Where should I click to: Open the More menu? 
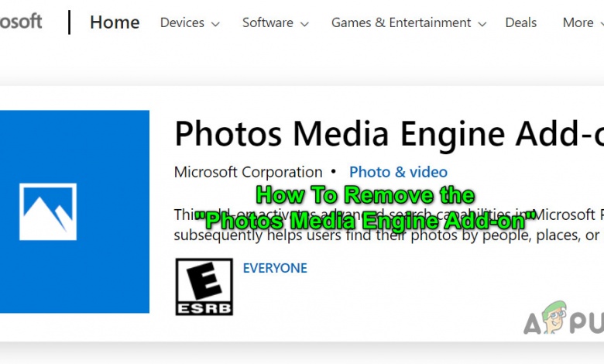(578, 22)
